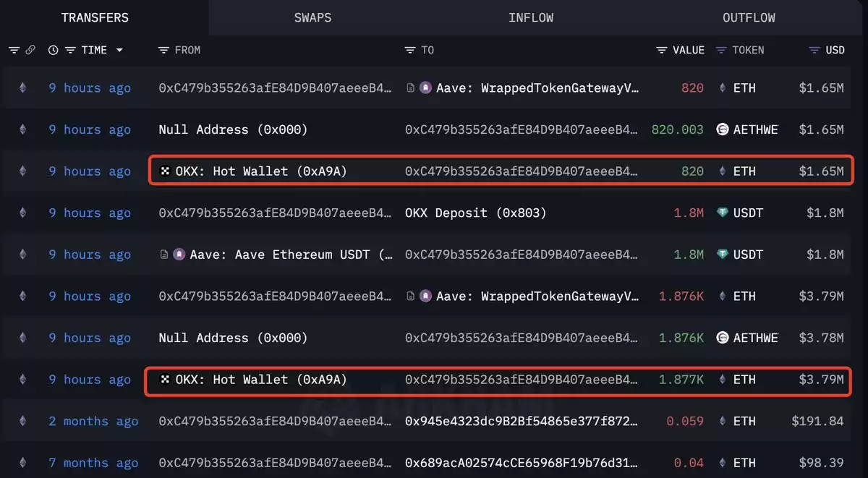Click the Aave logo beside Aave Ethereum USDT

[x=179, y=255]
